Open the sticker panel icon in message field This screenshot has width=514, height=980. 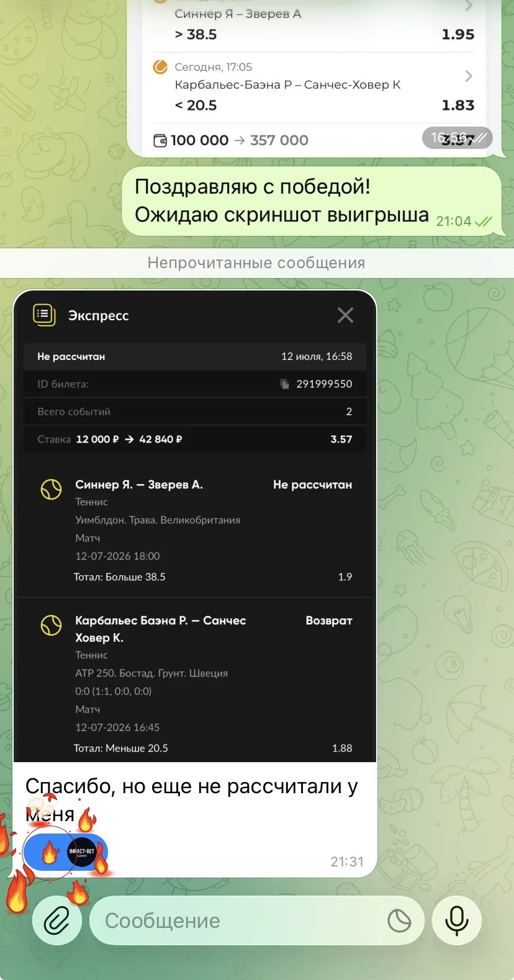tap(399, 920)
